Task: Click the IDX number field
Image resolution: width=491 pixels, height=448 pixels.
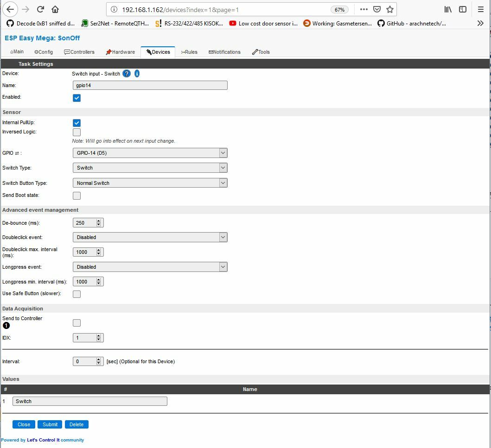Action: pos(88,338)
